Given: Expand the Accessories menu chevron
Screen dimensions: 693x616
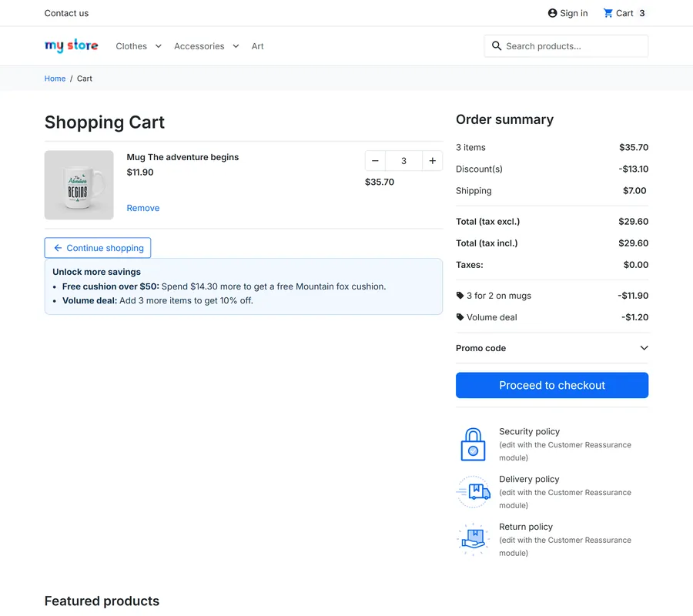Looking at the screenshot, I should (x=236, y=46).
